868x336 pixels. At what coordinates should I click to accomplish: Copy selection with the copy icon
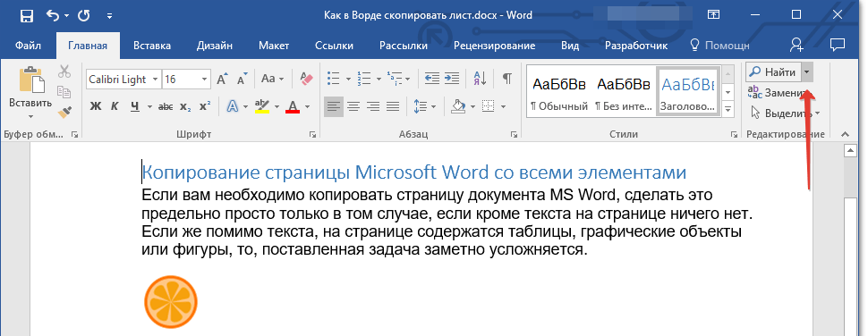point(64,92)
